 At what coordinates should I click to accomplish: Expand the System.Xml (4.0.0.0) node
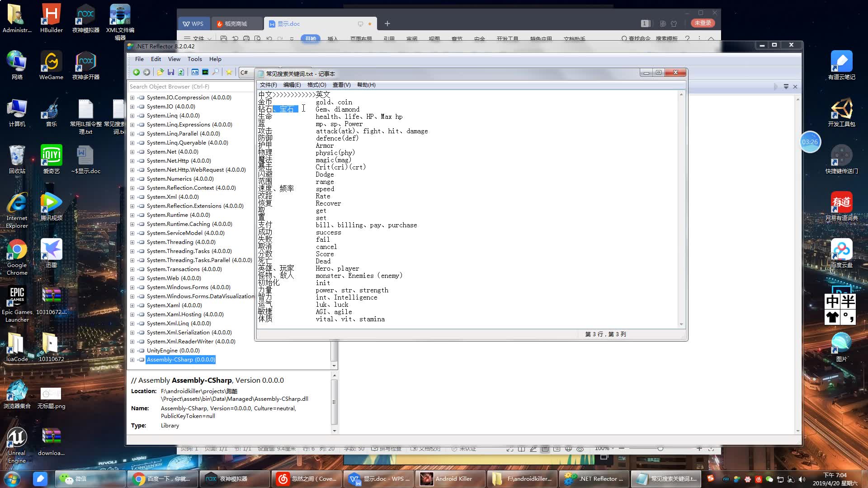tap(132, 197)
